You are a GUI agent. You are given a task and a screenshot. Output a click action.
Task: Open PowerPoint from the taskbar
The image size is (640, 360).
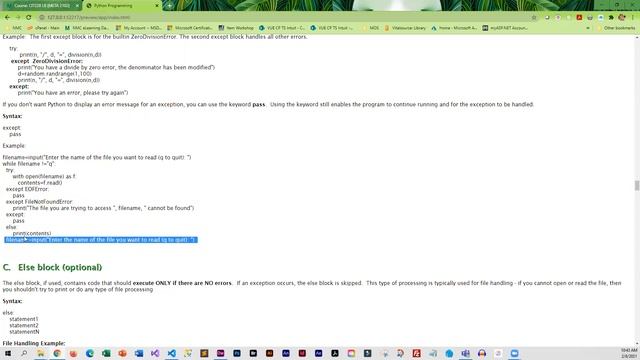(122, 353)
